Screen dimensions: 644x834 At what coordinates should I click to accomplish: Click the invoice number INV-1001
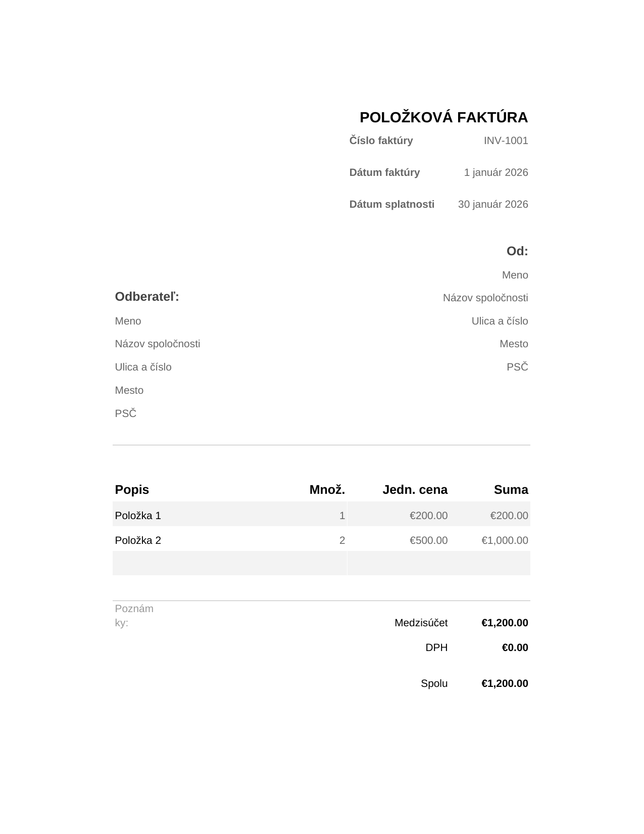click(x=506, y=141)
